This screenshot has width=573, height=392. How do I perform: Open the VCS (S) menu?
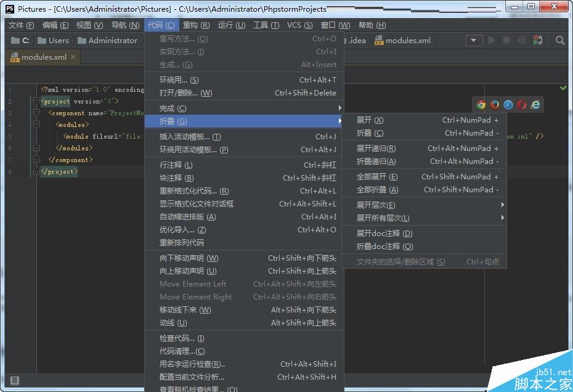click(x=299, y=25)
